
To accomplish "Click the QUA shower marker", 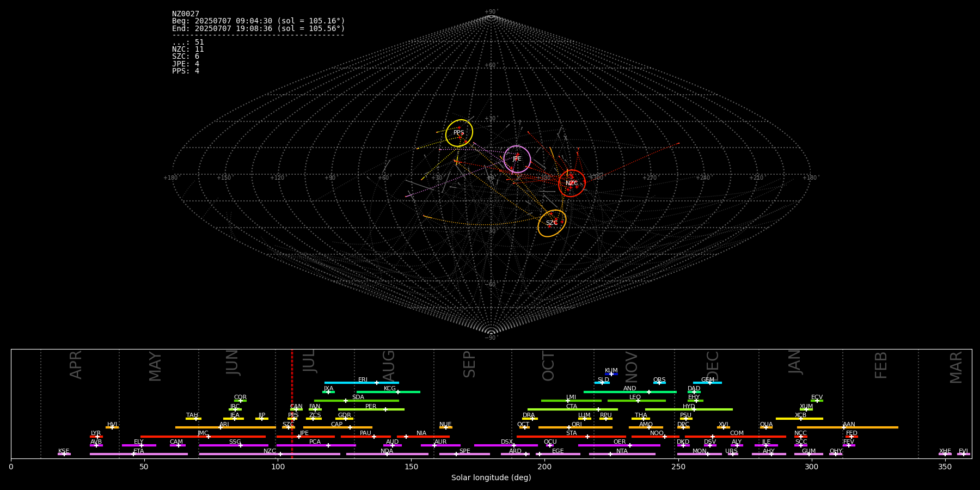I will [766, 427].
